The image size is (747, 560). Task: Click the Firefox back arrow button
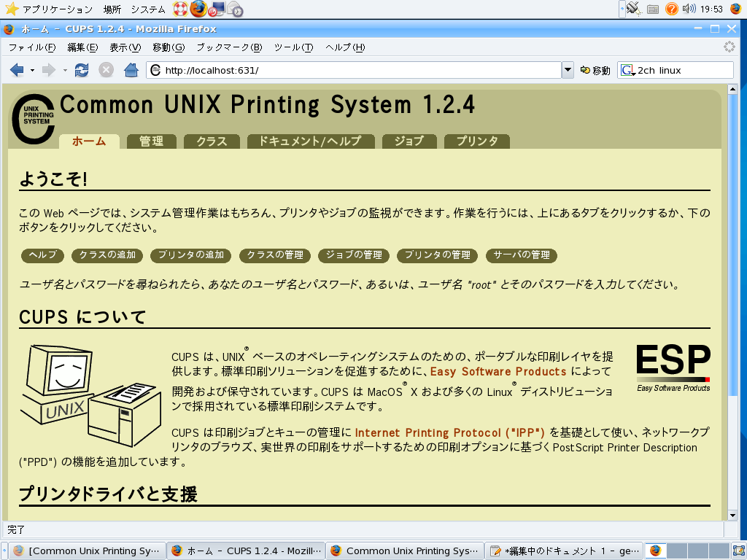pyautogui.click(x=17, y=71)
